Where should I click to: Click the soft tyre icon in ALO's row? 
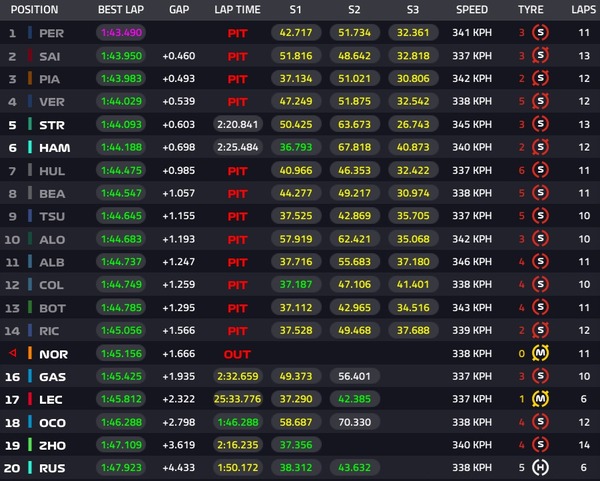click(541, 239)
